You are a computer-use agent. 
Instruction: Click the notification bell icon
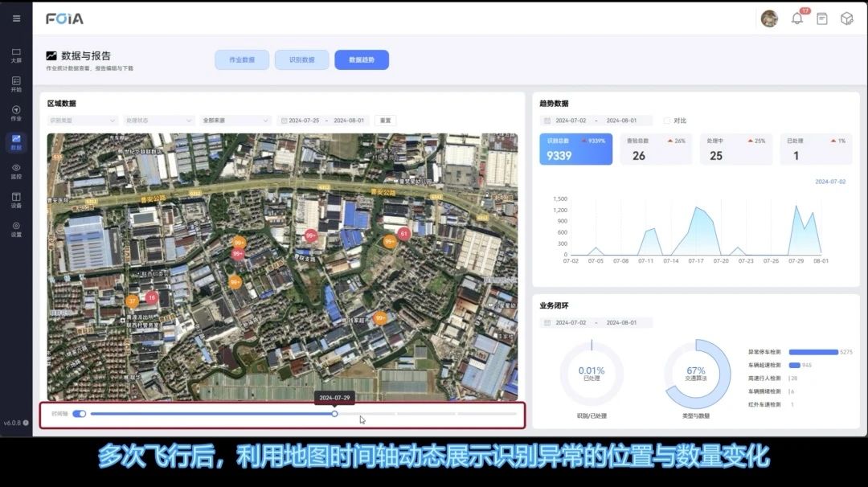[x=797, y=18]
